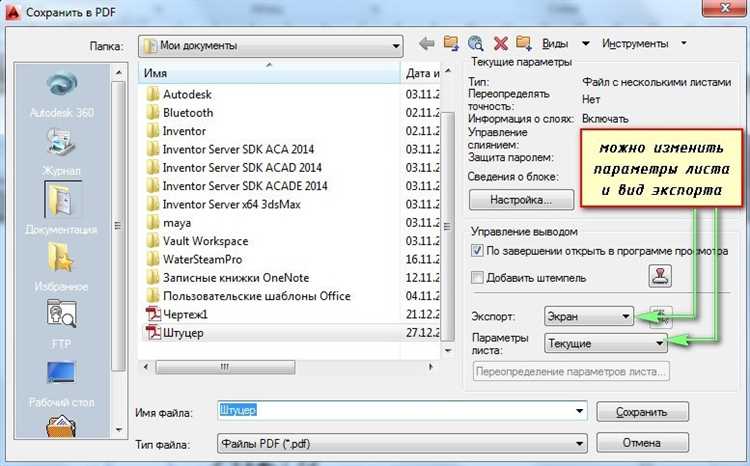The image size is (750, 466).
Task: Click places sidebar scroll up arrow
Action: pos(119,72)
